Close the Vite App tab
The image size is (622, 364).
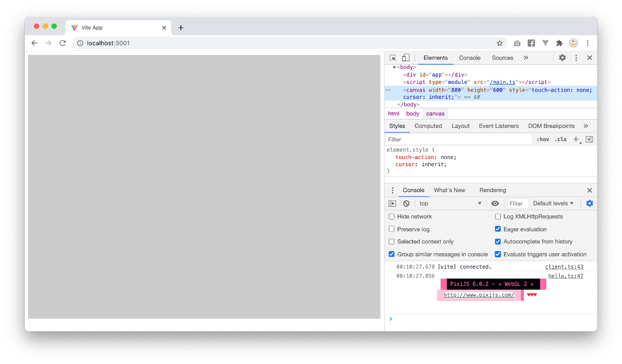[x=164, y=27]
